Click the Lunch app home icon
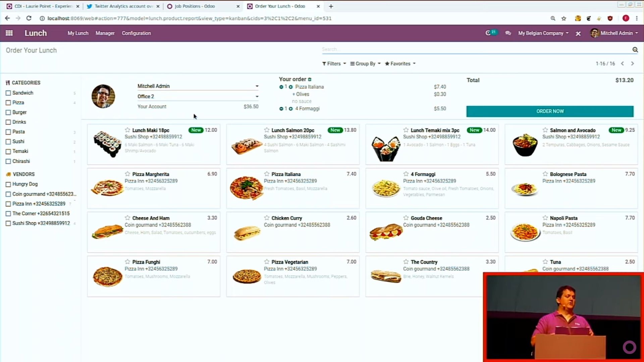644x362 pixels. click(x=35, y=33)
